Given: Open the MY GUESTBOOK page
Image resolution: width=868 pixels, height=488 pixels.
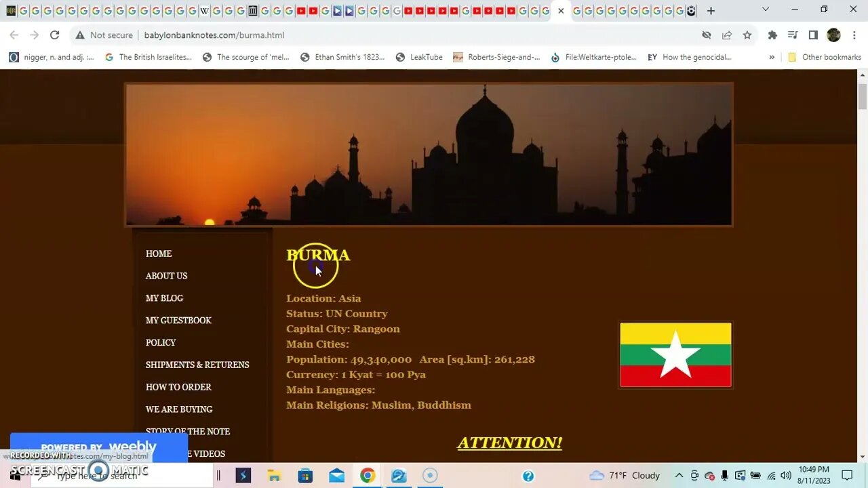Looking at the screenshot, I should pos(178,321).
